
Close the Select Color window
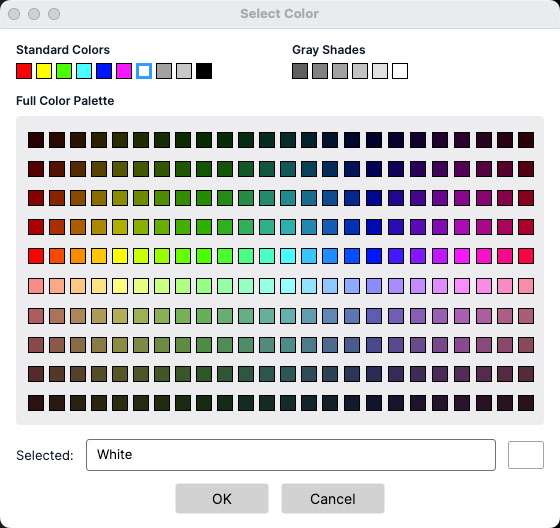coord(14,14)
